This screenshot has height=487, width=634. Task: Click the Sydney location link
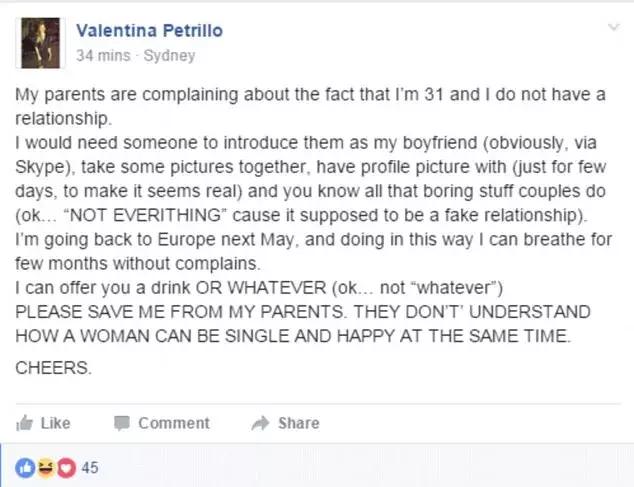click(x=169, y=56)
